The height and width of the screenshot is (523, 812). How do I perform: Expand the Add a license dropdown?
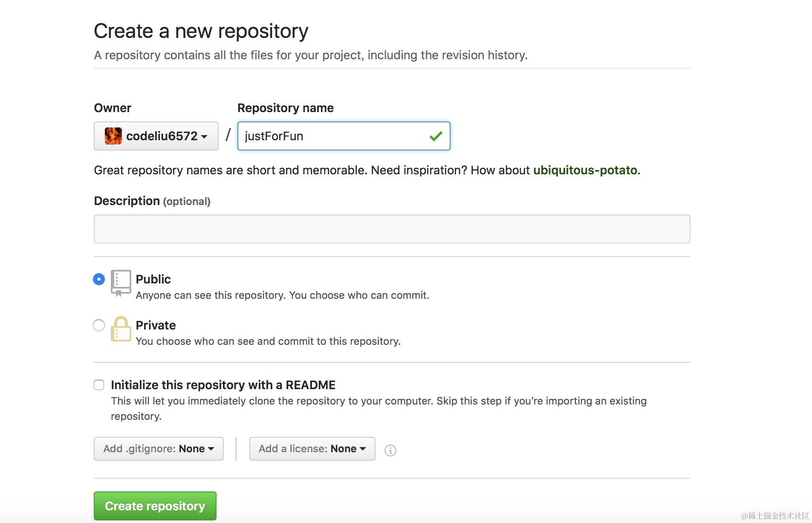[312, 449]
